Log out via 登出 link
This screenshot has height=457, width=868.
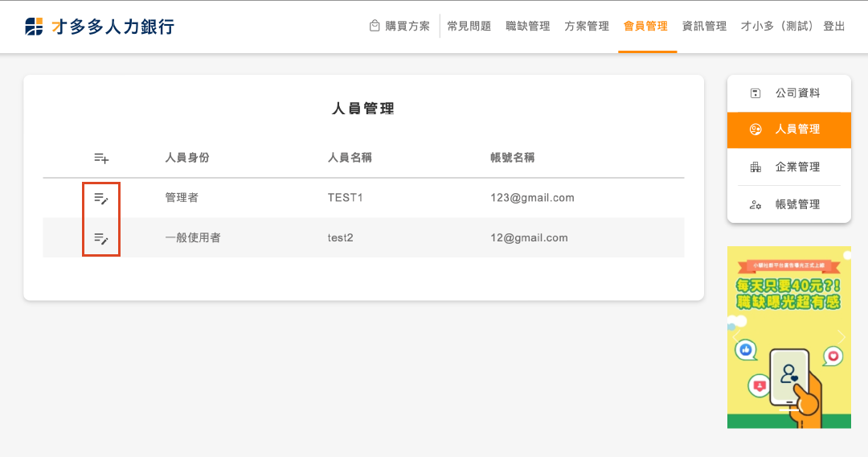[834, 27]
